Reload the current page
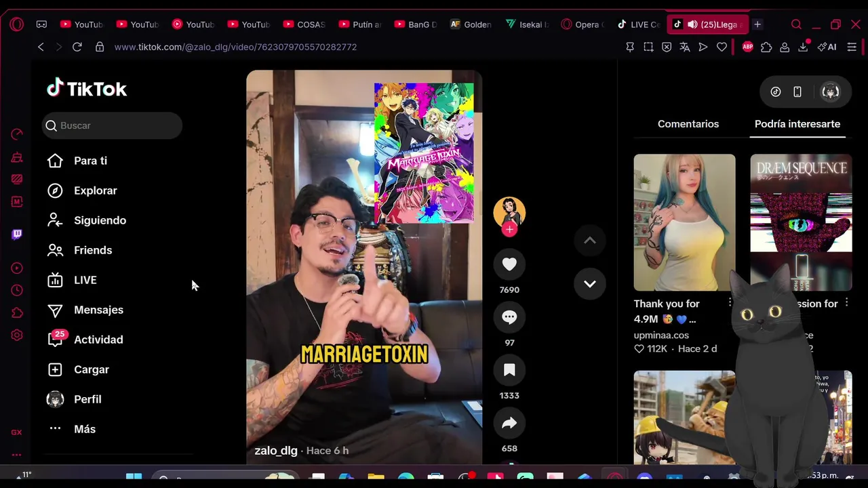 point(77,47)
